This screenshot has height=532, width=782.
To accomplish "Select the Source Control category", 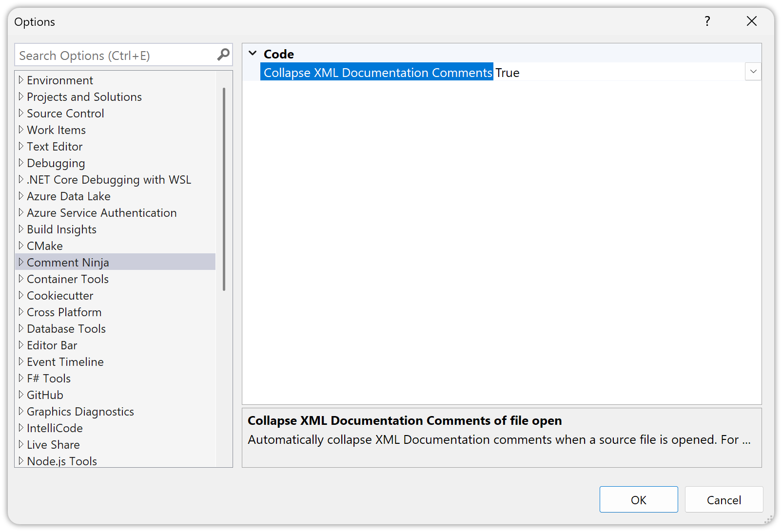I will tap(65, 114).
